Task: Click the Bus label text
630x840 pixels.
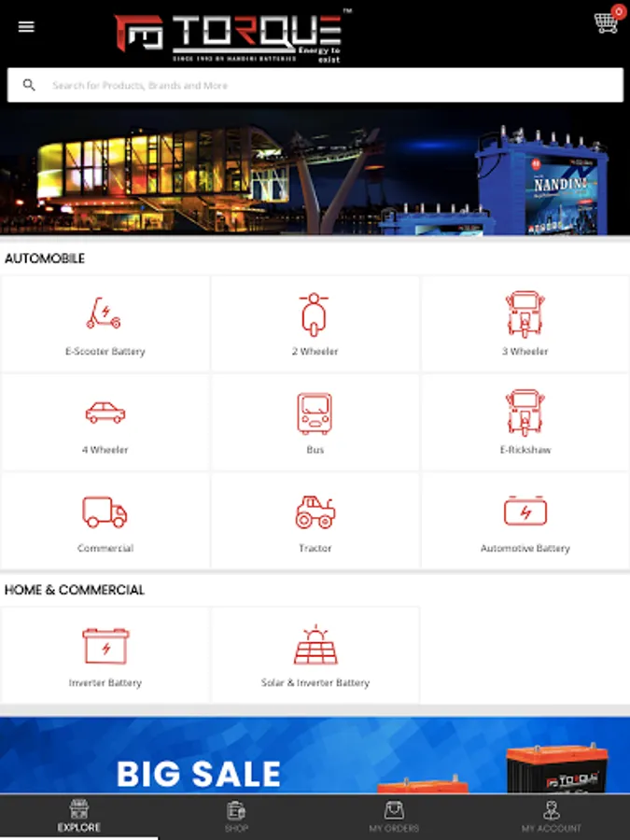Action: coord(315,450)
